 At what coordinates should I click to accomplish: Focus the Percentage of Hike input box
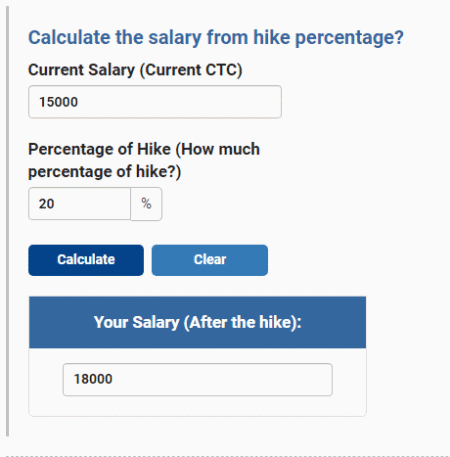(x=79, y=204)
